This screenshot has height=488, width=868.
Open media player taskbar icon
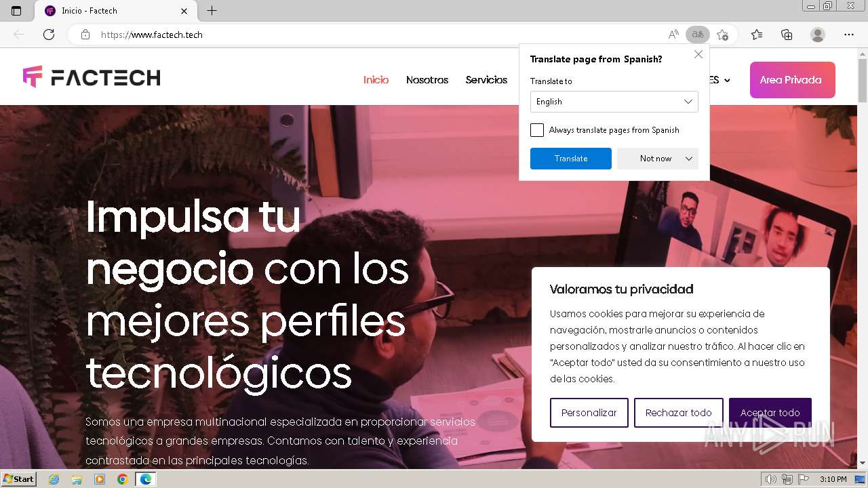pos(100,479)
